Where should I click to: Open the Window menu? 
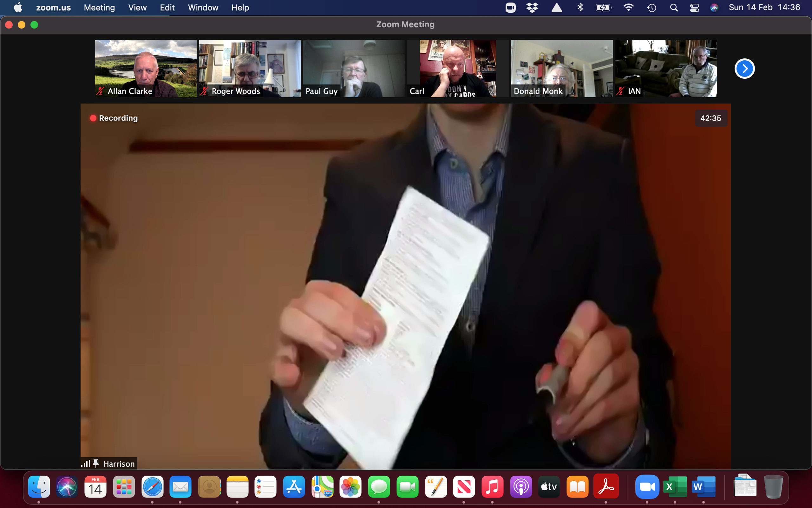pos(203,7)
